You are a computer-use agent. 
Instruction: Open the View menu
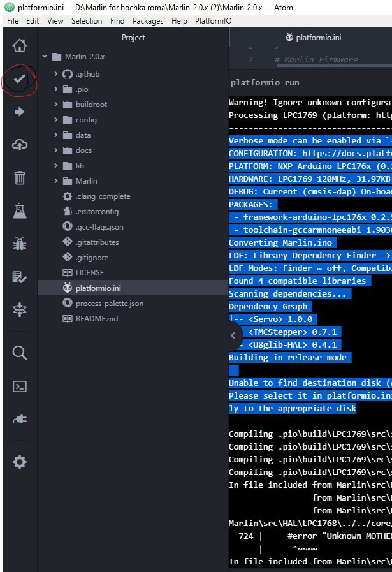coord(55,21)
